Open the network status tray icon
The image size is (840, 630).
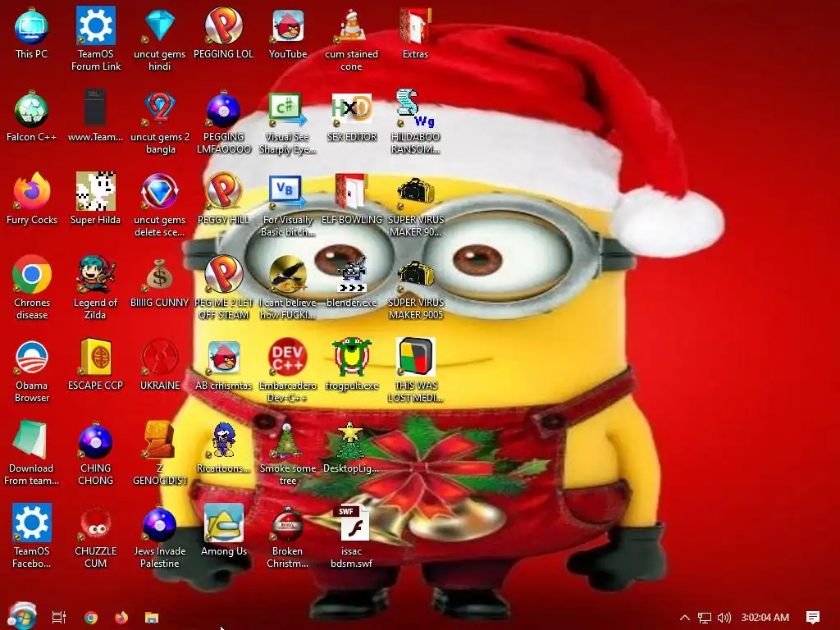[705, 618]
